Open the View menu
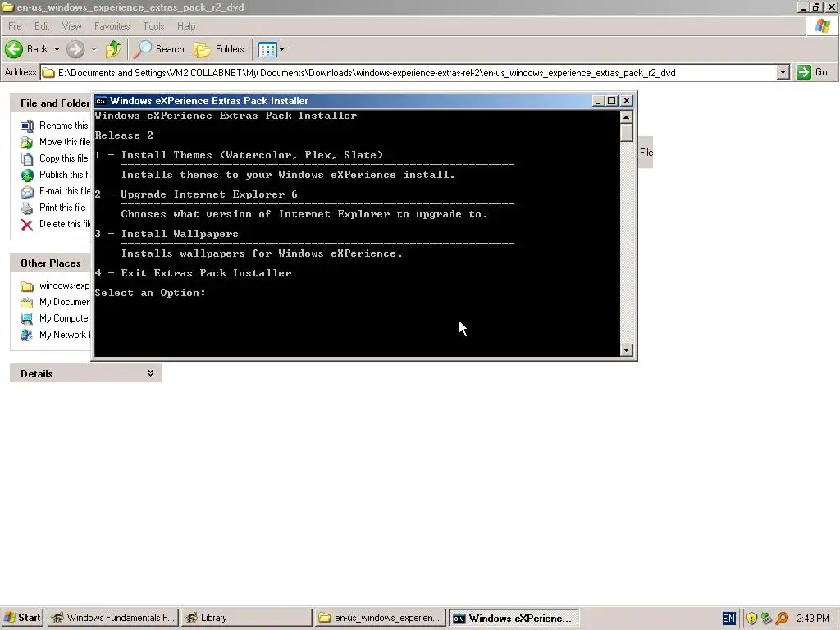 (x=72, y=25)
